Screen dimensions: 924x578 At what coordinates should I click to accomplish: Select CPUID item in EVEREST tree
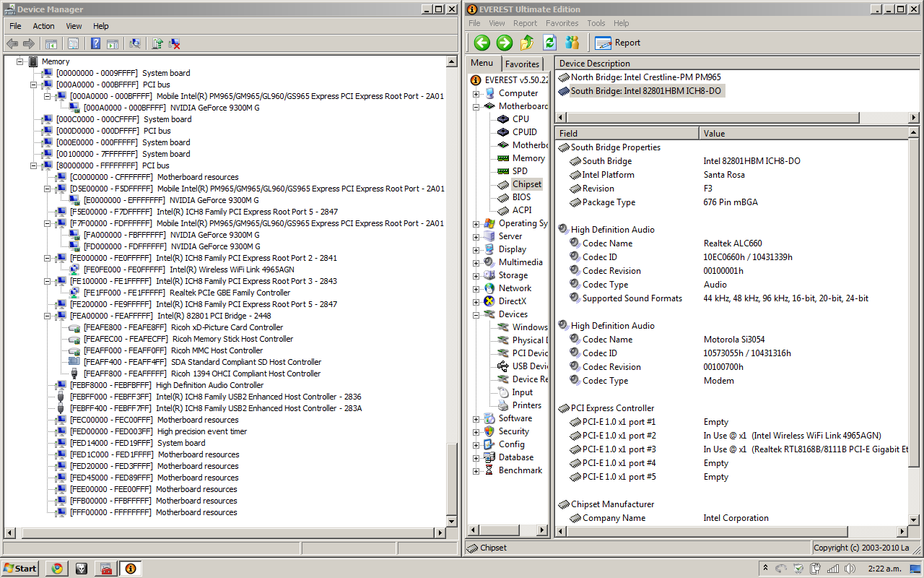click(x=525, y=132)
